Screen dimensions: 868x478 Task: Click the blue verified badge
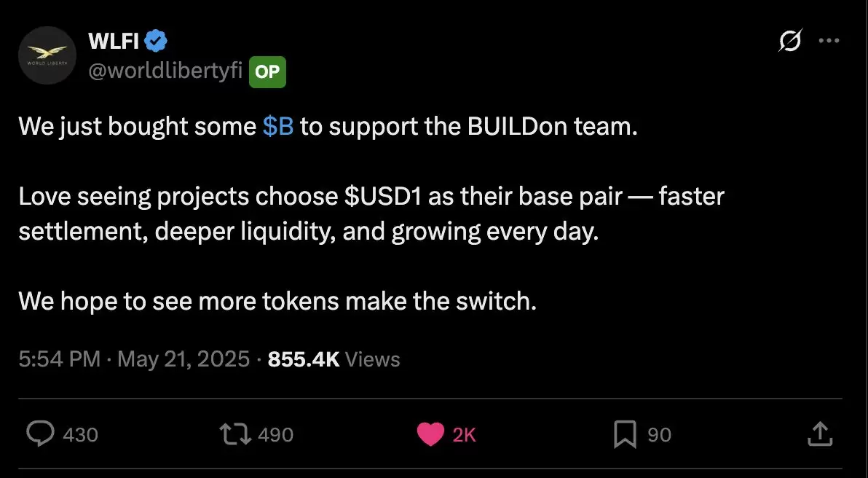pos(156,40)
